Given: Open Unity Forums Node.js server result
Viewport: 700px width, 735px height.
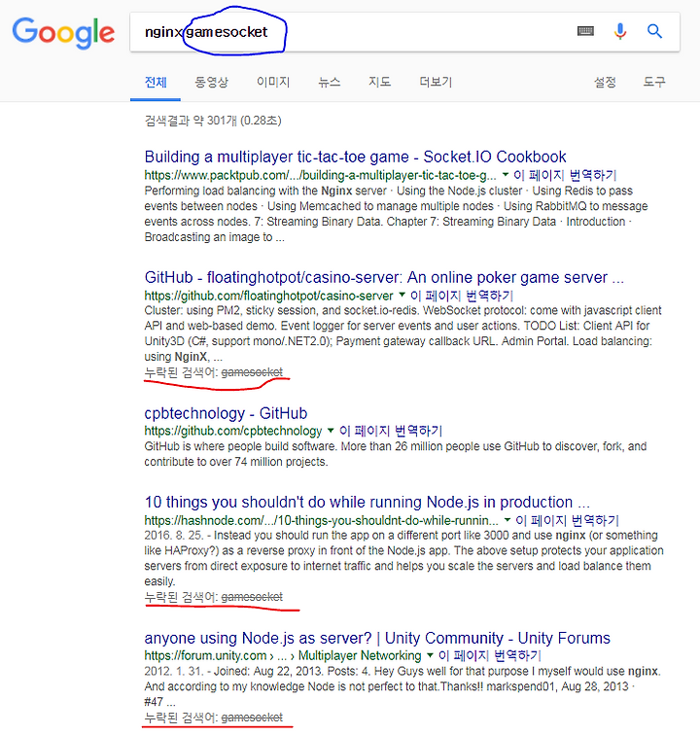Looking at the screenshot, I should point(377,638).
